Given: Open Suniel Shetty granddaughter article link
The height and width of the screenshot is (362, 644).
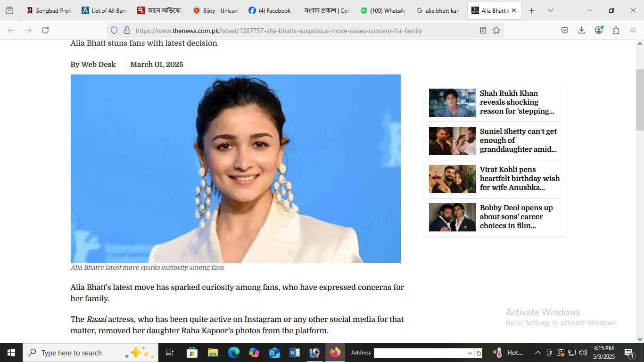Looking at the screenshot, I should click(x=519, y=140).
